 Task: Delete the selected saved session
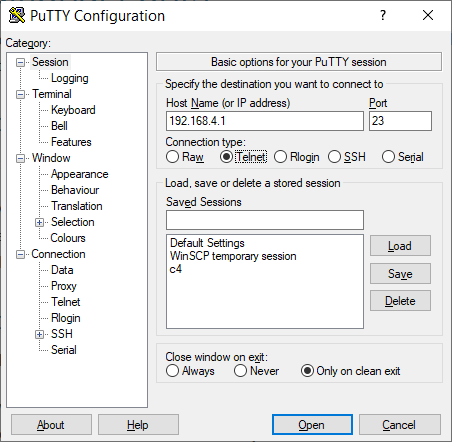click(400, 301)
